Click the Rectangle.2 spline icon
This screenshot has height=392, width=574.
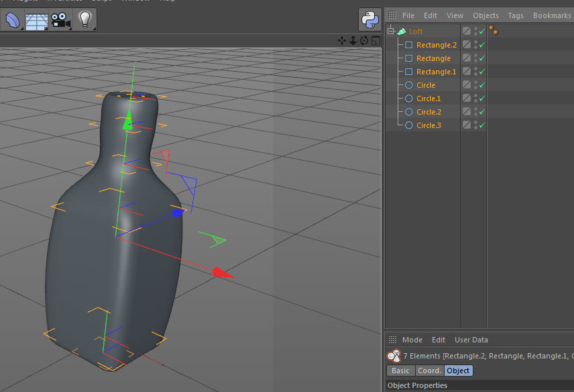(x=409, y=45)
